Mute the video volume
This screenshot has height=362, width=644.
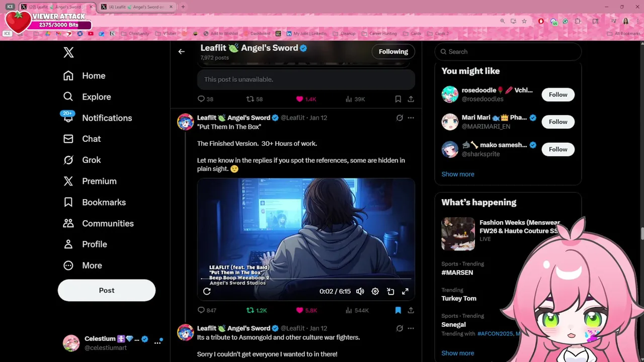[x=360, y=291]
